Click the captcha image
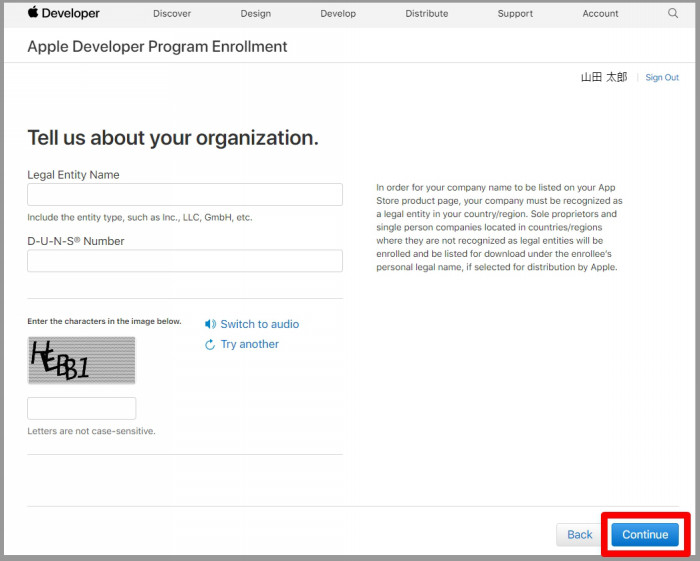Image resolution: width=700 pixels, height=561 pixels. pos(82,360)
